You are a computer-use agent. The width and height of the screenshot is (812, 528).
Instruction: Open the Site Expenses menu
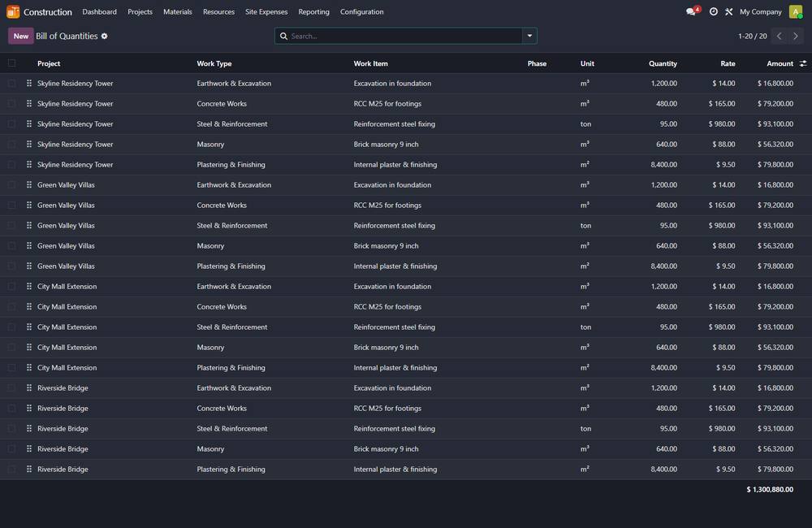[x=266, y=11]
